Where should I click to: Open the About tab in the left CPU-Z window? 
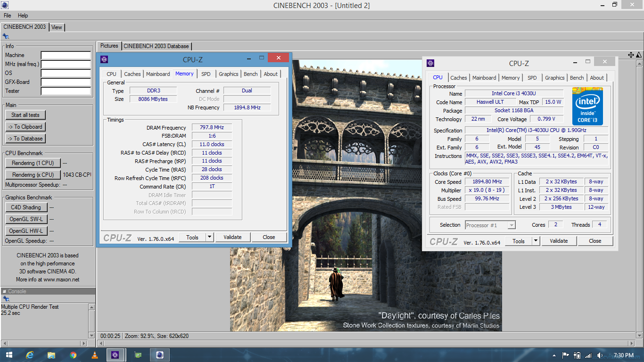pyautogui.click(x=271, y=74)
